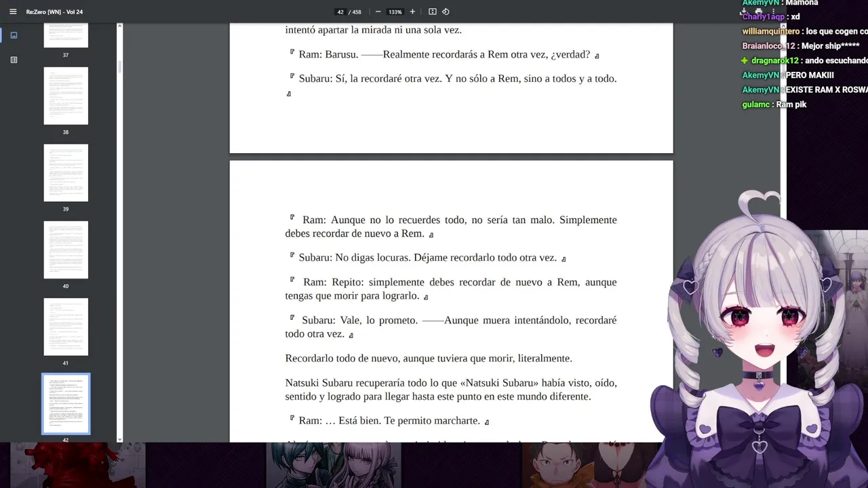The height and width of the screenshot is (488, 868).
Task: Click the line 'Ram: … Está bien. Te permito marcharte'
Action: point(389,420)
